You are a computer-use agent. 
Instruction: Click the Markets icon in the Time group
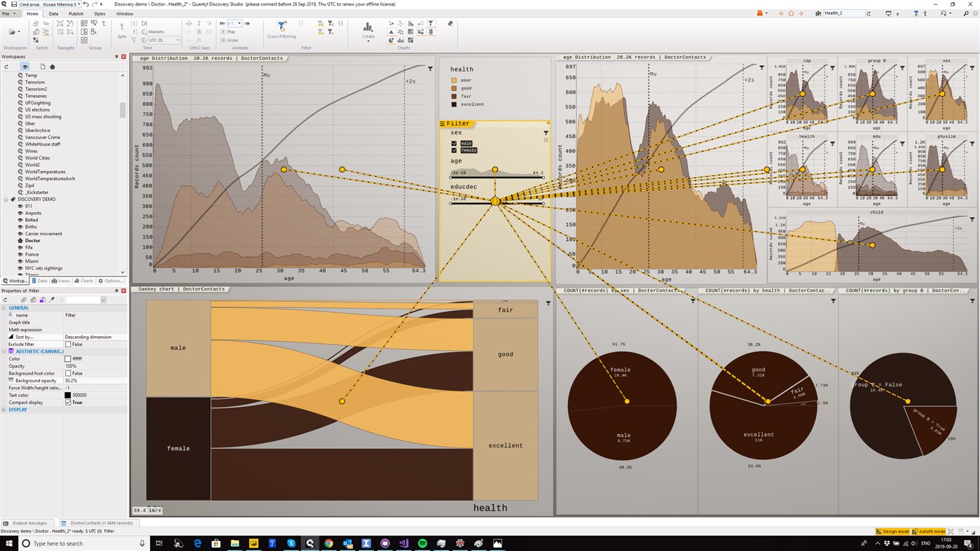156,32
